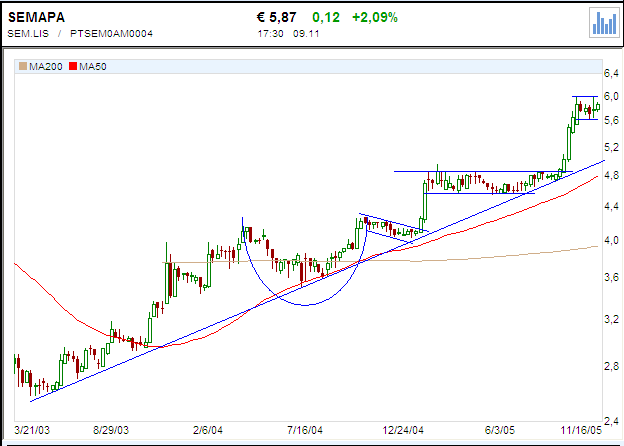Click the 3/21/03 date axis label

(32, 430)
